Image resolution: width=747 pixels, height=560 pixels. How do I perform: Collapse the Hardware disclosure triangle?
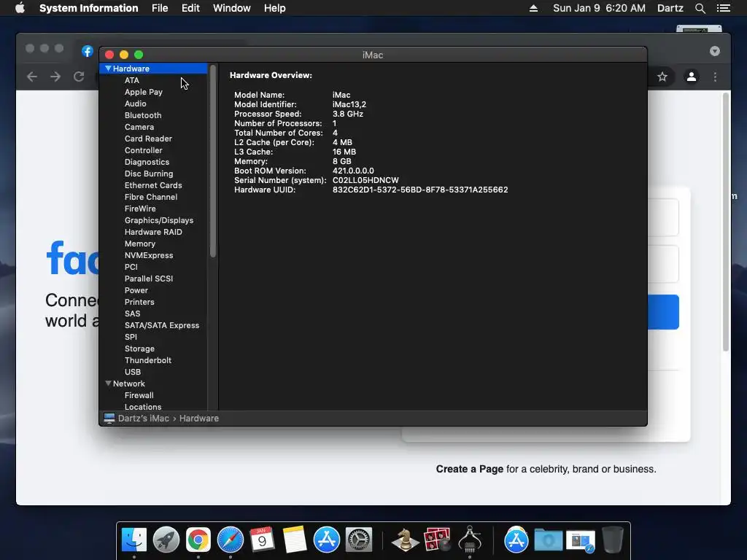click(x=108, y=69)
